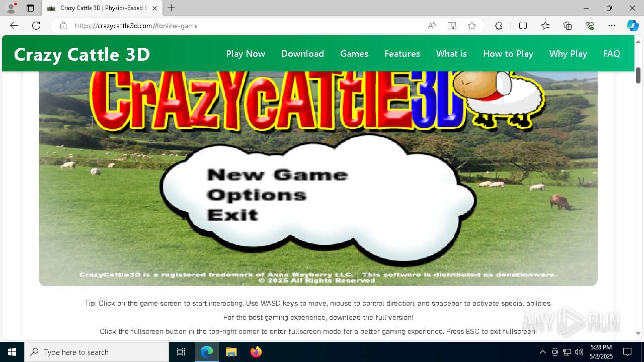View site information lock icon
This screenshot has width=644, height=362.
tap(63, 26)
